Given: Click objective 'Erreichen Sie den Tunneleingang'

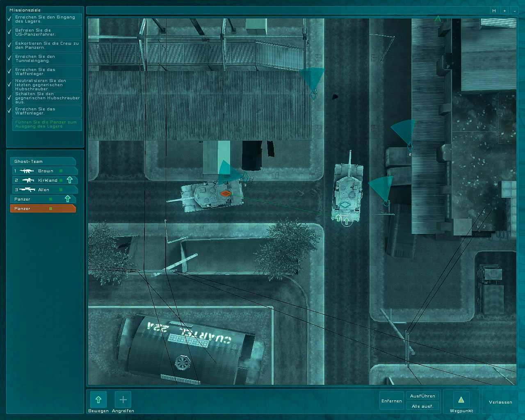Looking at the screenshot, I should (x=47, y=59).
